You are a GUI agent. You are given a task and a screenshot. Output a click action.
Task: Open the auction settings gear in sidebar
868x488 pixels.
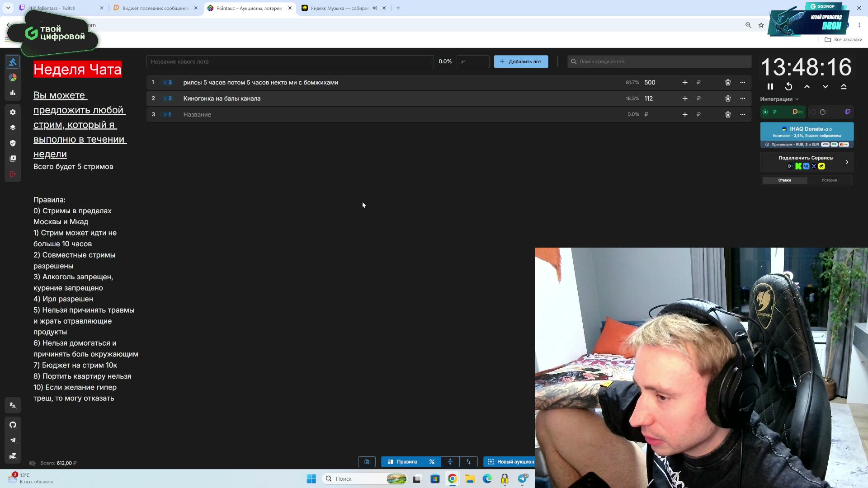[x=13, y=112]
